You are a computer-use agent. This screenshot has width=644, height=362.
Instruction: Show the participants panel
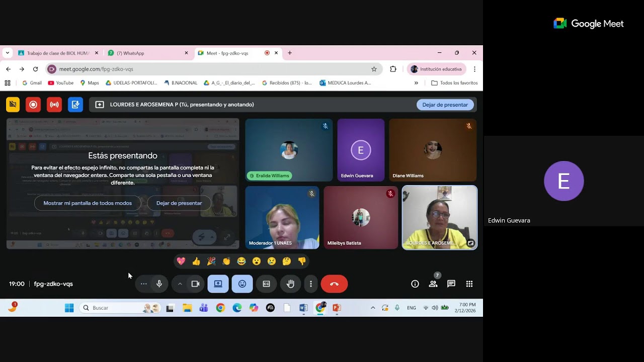433,284
